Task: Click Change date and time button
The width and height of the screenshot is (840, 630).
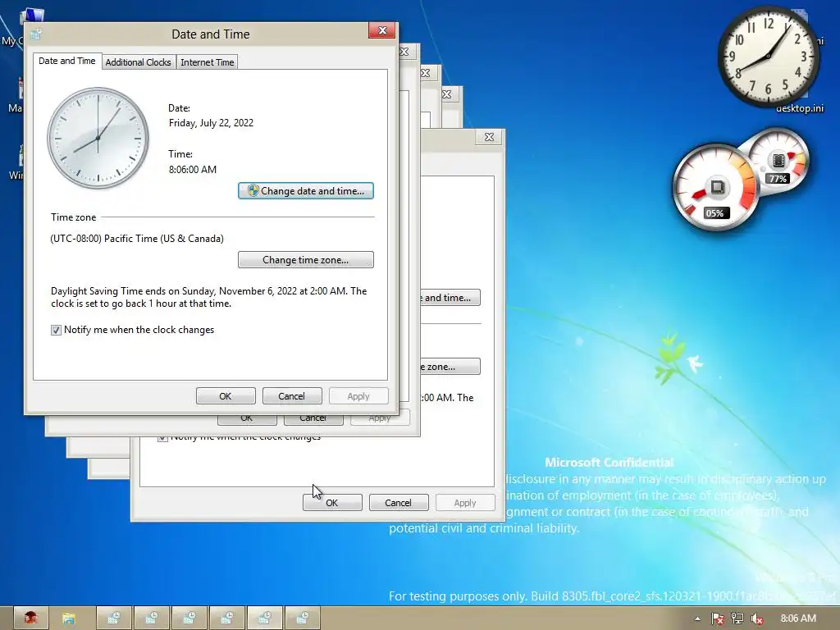Action: (306, 190)
